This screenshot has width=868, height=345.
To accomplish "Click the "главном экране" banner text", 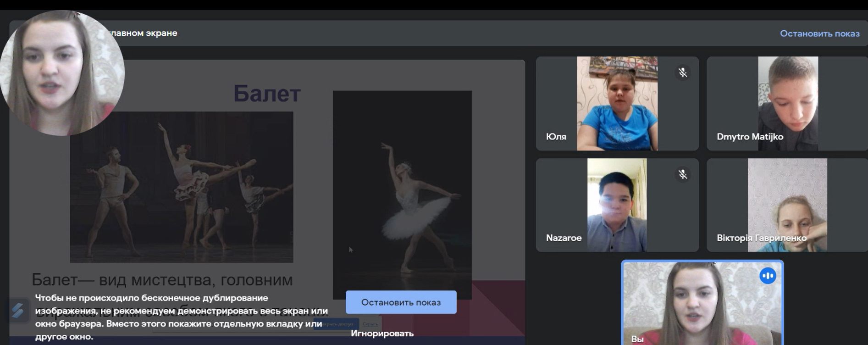I will coord(143,33).
